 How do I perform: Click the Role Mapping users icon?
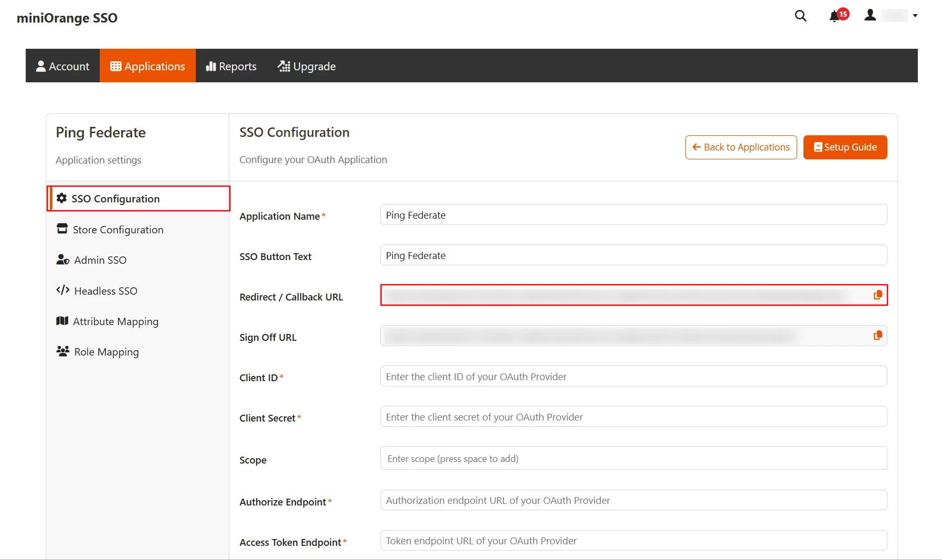63,351
